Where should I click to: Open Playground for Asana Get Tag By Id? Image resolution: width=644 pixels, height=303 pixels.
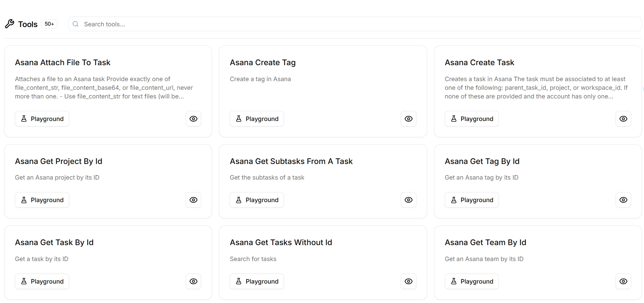point(471,200)
